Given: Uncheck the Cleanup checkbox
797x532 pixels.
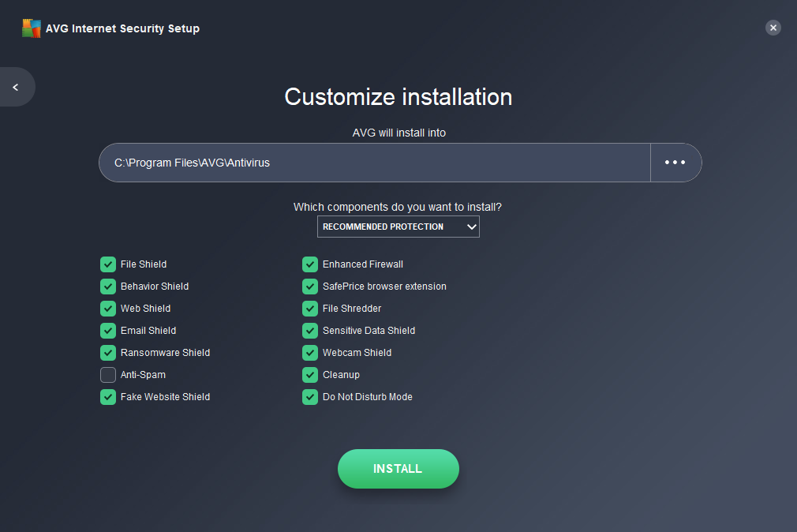Looking at the screenshot, I should (310, 375).
